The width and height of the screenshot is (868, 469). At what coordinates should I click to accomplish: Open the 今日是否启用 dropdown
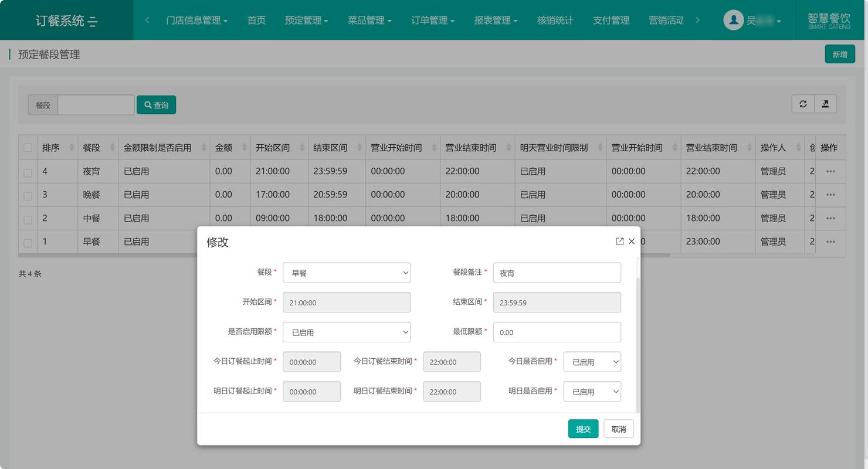coord(592,362)
